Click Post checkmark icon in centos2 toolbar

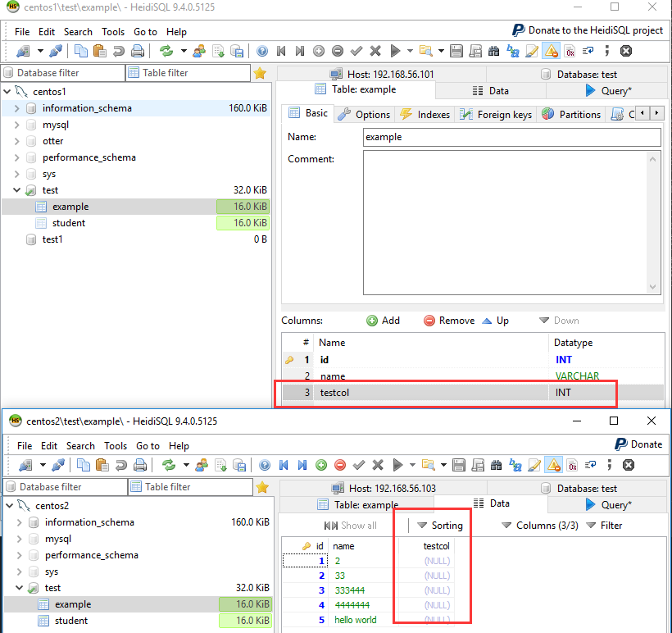pyautogui.click(x=359, y=465)
